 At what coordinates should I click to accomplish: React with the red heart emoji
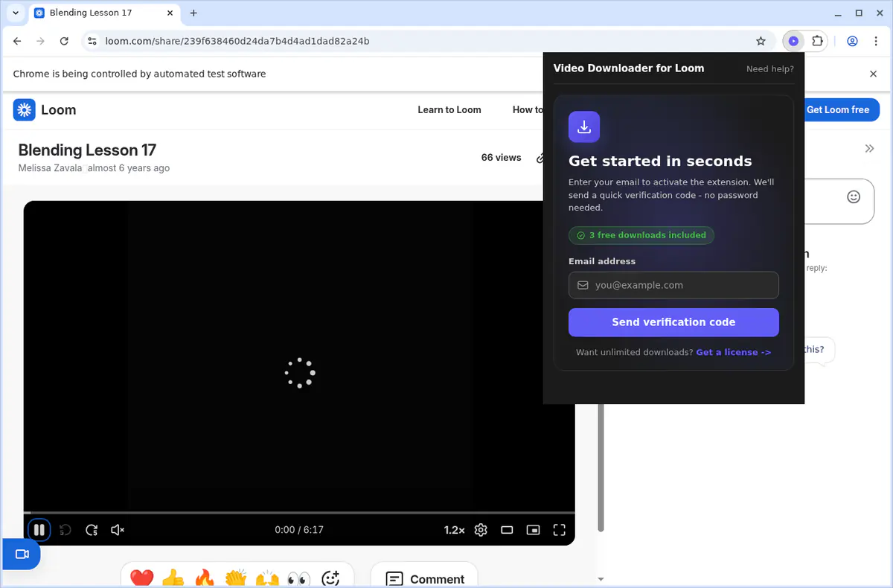pos(141,578)
